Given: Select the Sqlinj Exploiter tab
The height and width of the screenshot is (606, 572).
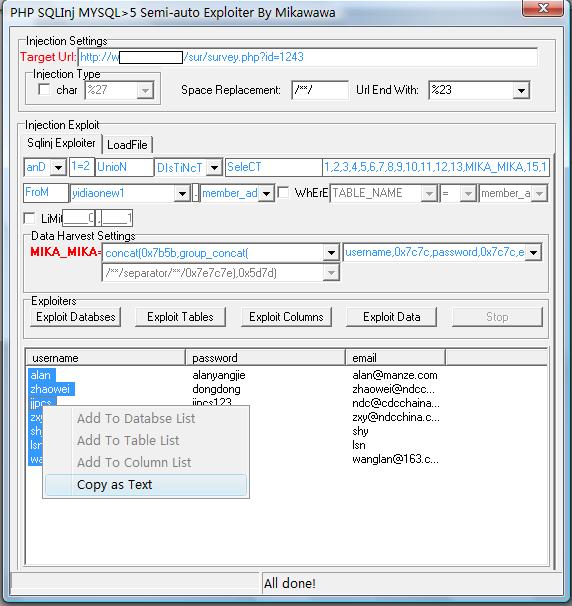Looking at the screenshot, I should tap(61, 143).
